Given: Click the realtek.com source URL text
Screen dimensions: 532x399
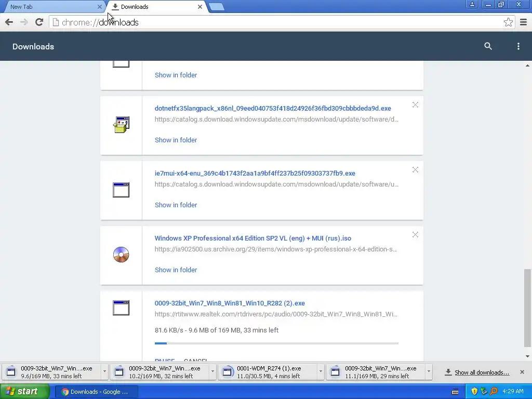Looking at the screenshot, I should [x=276, y=314].
